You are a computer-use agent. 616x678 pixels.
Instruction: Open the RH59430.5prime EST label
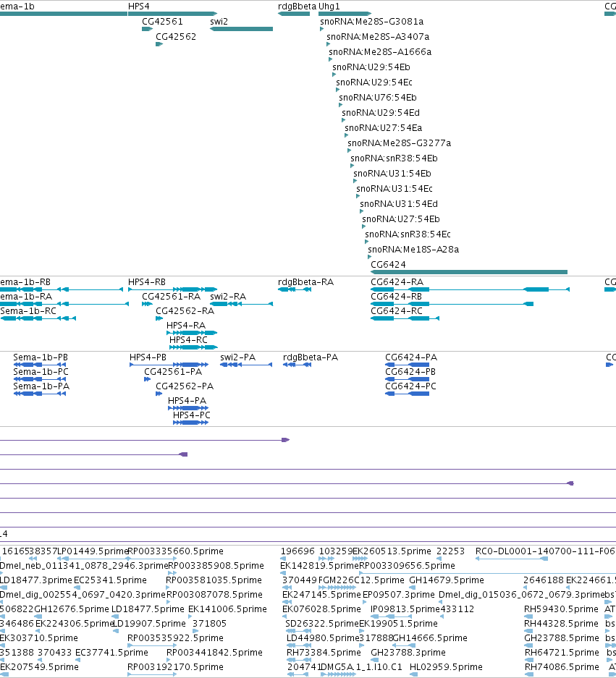coord(561,609)
